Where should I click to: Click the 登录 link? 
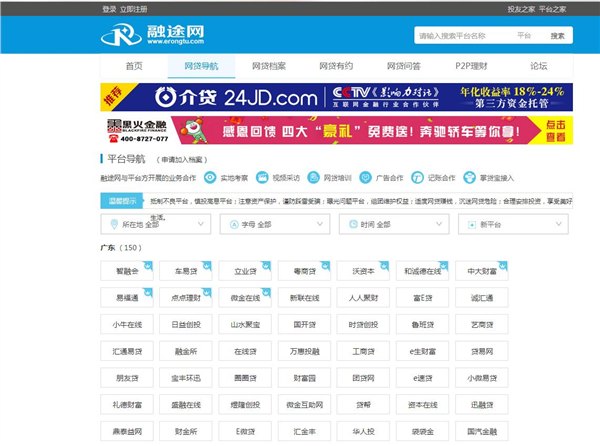pyautogui.click(x=109, y=9)
